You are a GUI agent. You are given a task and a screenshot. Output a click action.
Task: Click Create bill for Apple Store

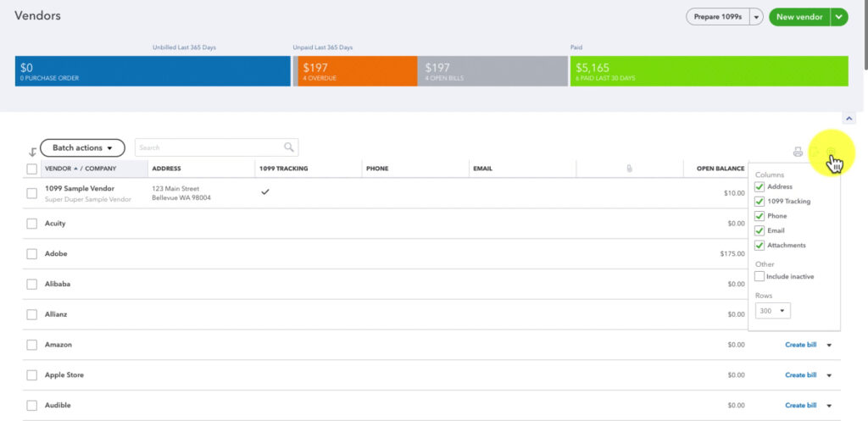(800, 375)
